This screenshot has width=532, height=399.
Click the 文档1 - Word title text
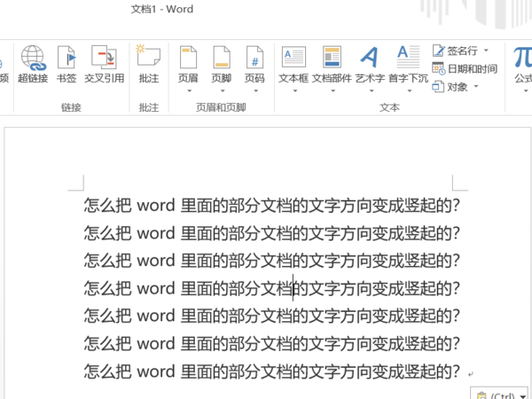click(x=162, y=9)
